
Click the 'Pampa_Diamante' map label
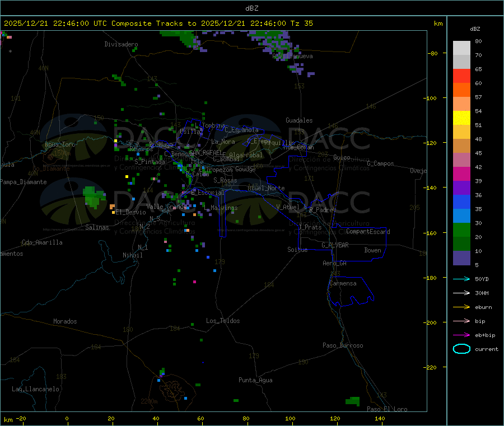point(24,182)
